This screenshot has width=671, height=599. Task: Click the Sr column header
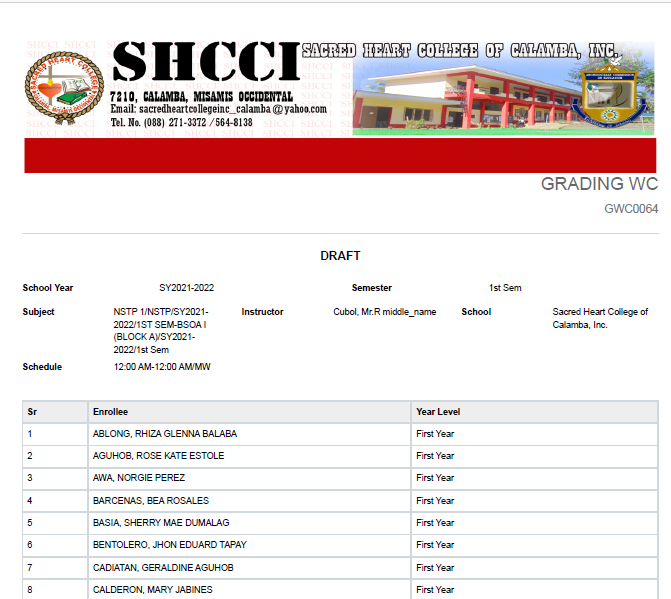32,412
